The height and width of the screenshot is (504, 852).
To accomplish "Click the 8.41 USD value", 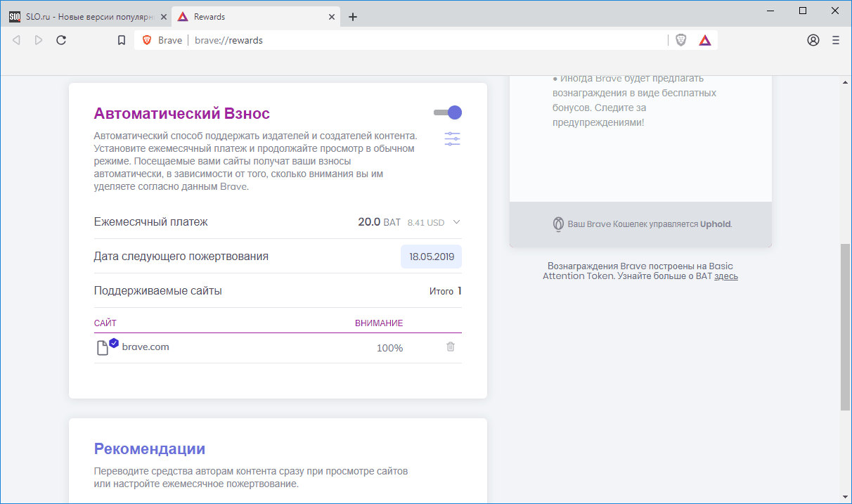I will [x=426, y=223].
